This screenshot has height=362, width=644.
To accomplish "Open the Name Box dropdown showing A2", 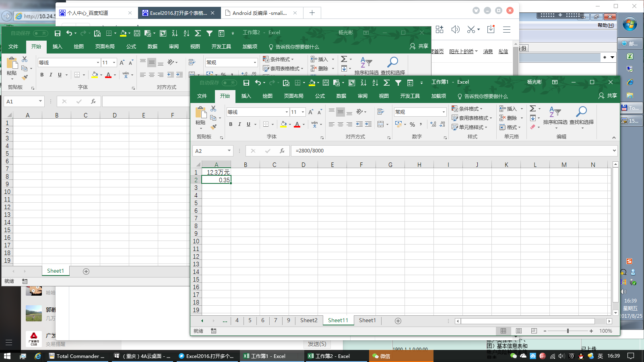I will pyautogui.click(x=228, y=150).
